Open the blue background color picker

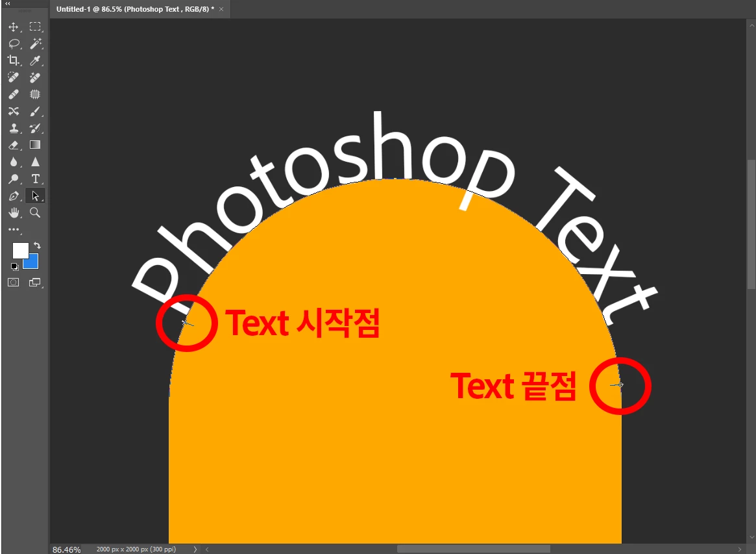pos(33,263)
